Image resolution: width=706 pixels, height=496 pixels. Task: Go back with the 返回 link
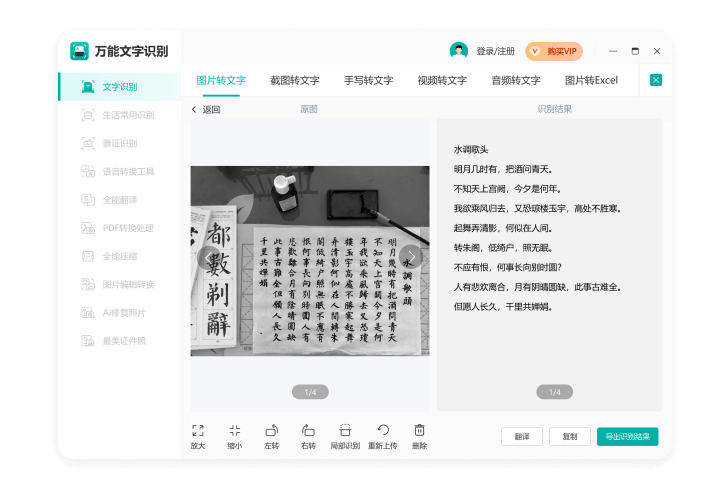(206, 109)
